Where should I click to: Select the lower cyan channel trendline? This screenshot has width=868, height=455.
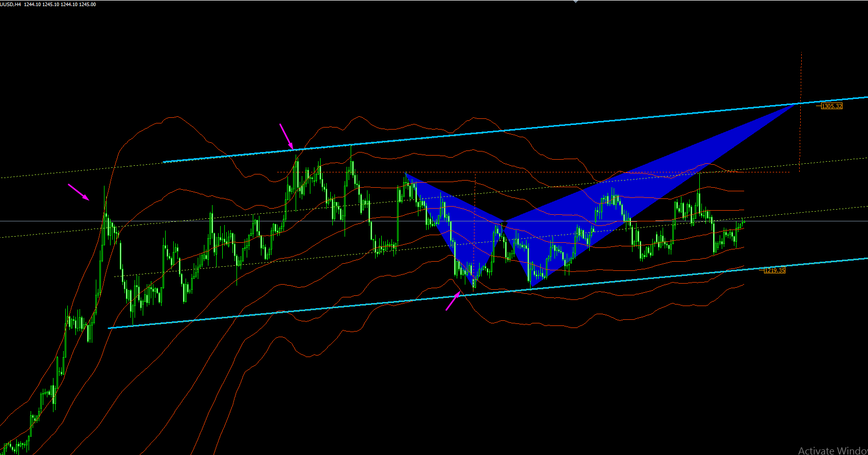tap(488, 293)
